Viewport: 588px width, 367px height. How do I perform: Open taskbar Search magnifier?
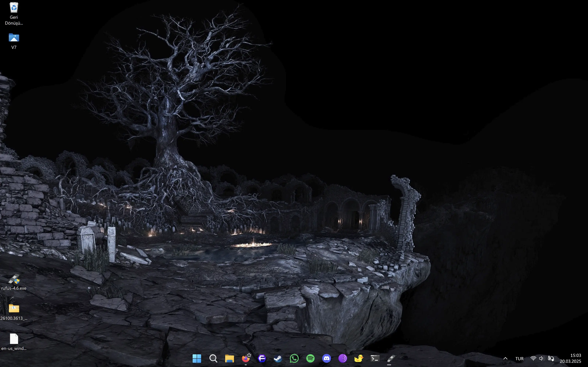pos(213,359)
